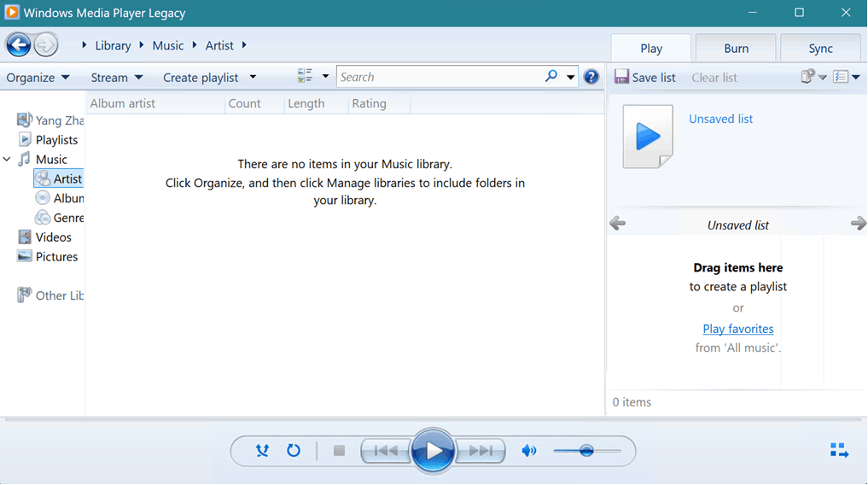
Task: Open the Create playlist button
Action: click(201, 78)
